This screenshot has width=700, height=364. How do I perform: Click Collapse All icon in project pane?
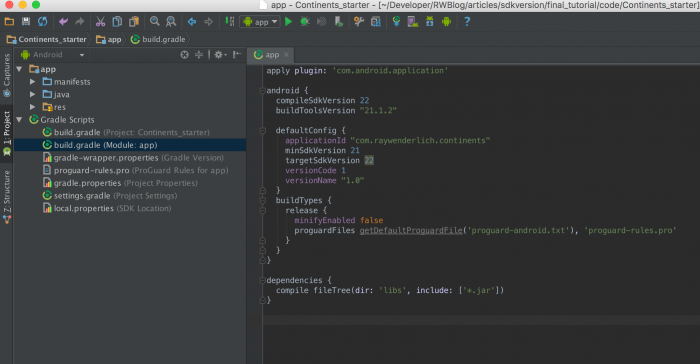(x=199, y=54)
